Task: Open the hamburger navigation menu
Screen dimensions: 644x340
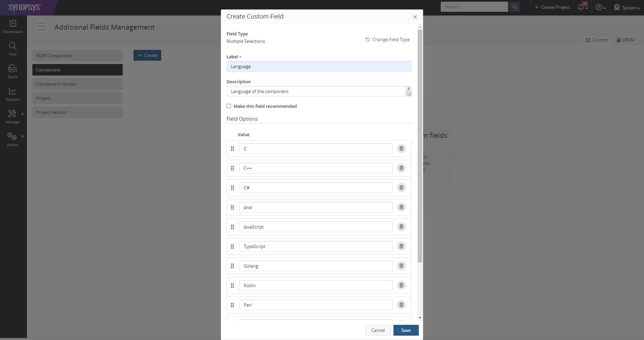Action: 41,27
